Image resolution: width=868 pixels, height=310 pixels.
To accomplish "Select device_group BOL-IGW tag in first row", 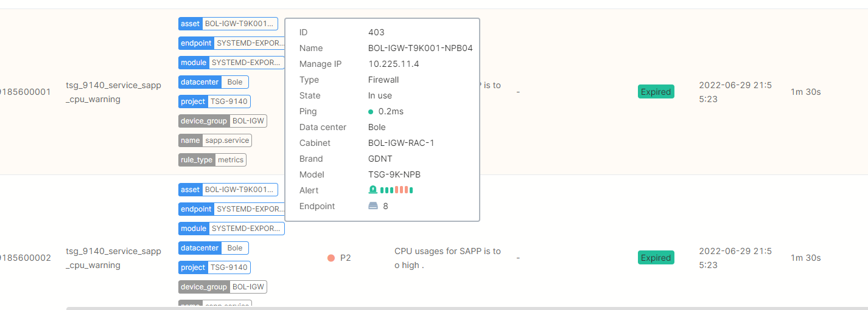I will pos(223,121).
